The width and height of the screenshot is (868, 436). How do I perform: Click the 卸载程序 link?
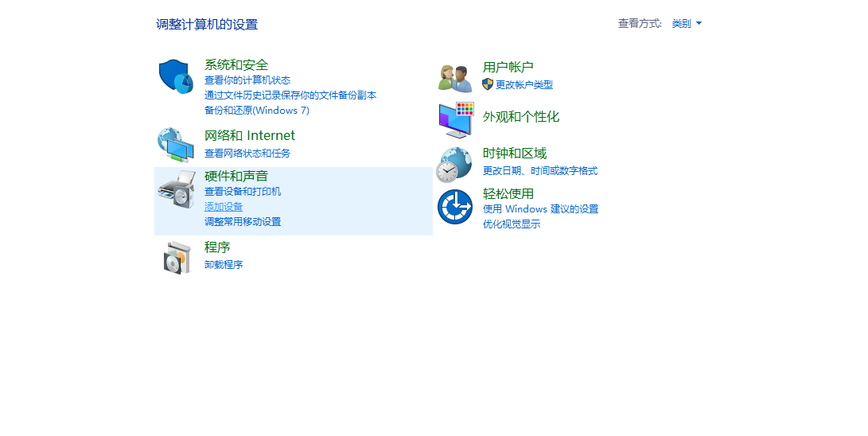click(x=224, y=264)
